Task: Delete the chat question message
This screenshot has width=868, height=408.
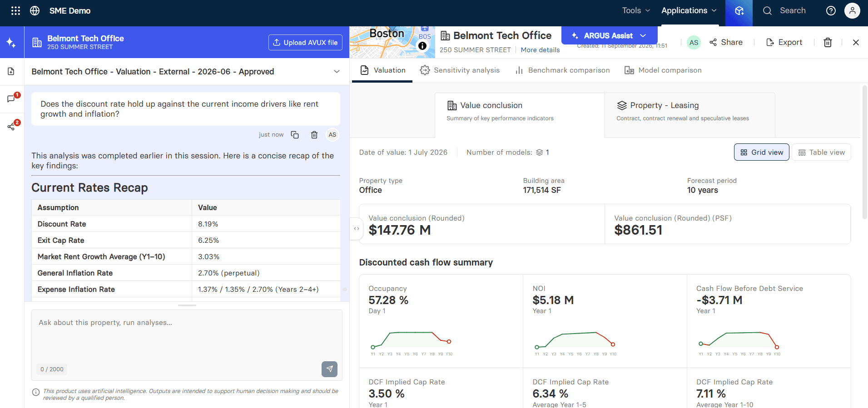Action: (314, 135)
